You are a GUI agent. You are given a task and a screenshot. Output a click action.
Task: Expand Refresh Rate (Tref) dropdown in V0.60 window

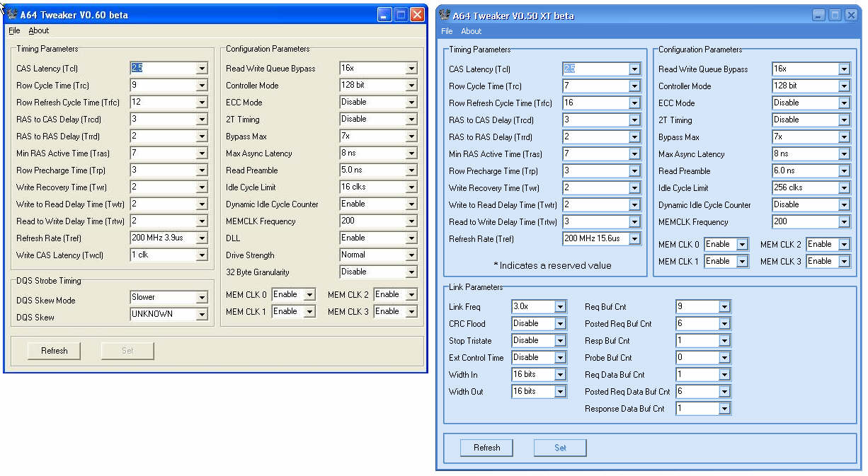click(202, 238)
